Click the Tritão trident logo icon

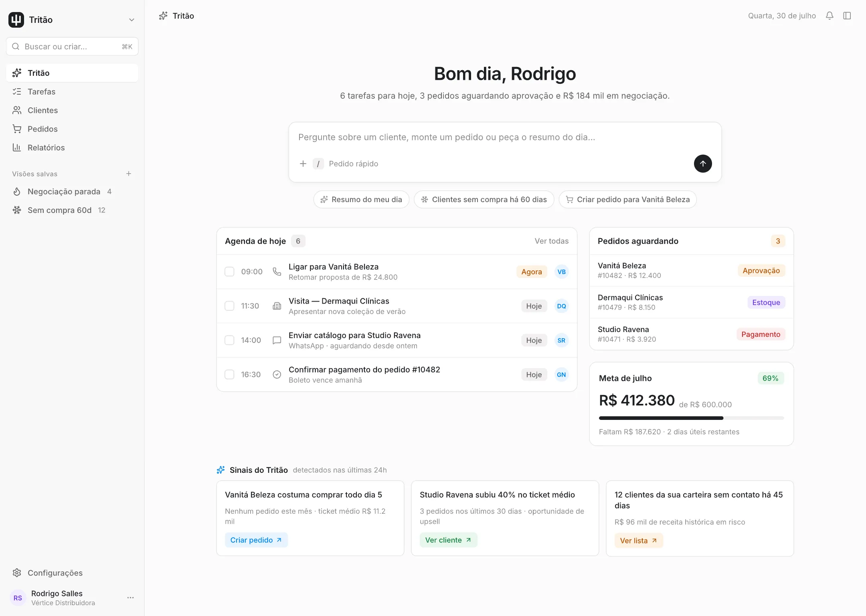coord(16,20)
